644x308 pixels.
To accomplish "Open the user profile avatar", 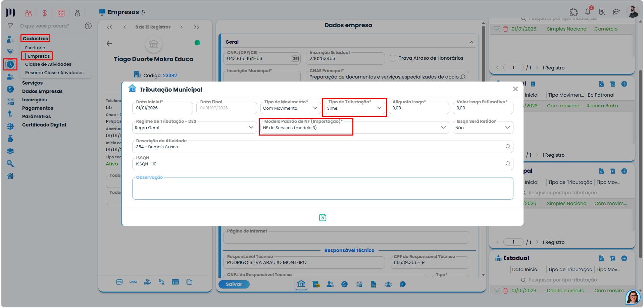I will [x=633, y=12].
